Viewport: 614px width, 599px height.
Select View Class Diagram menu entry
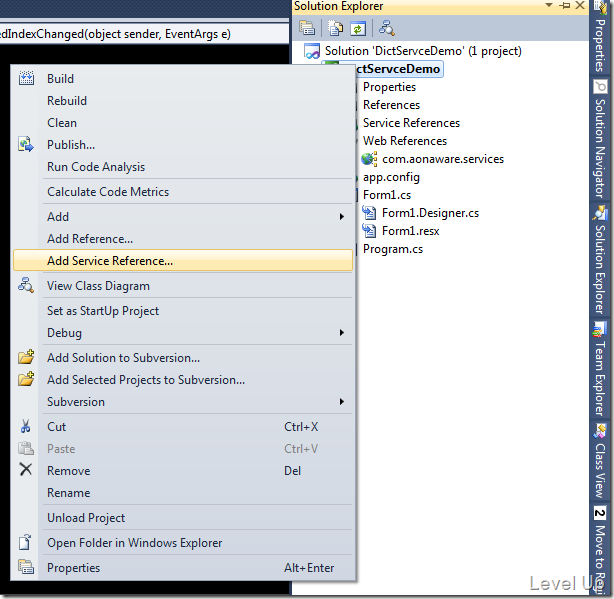(183, 285)
